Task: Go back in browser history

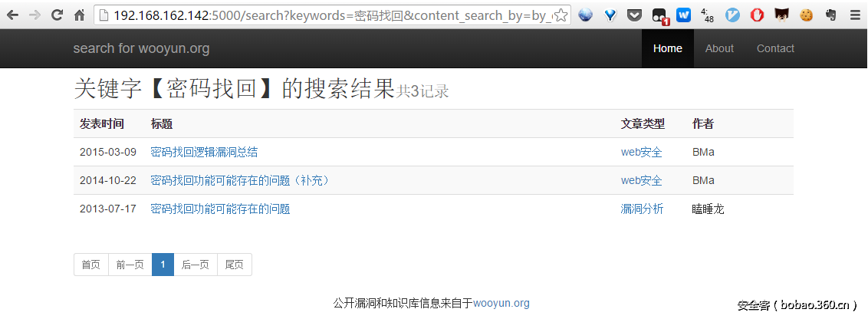Action: (12, 15)
